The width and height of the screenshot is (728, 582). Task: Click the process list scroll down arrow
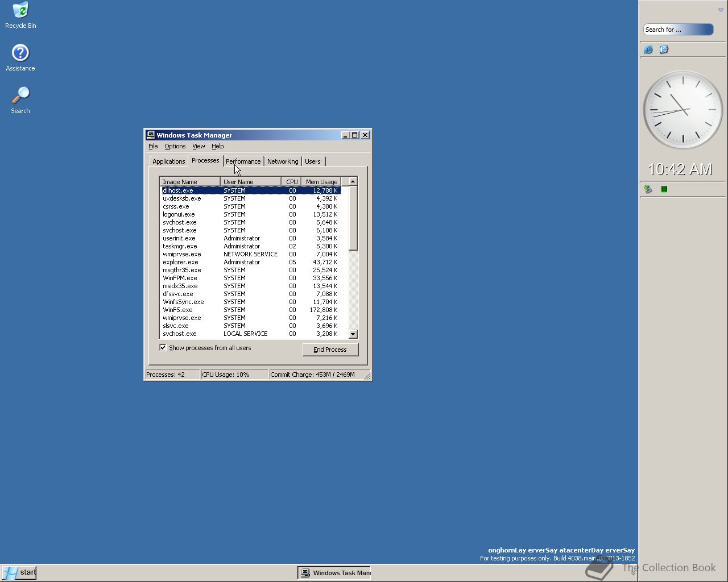click(x=353, y=334)
